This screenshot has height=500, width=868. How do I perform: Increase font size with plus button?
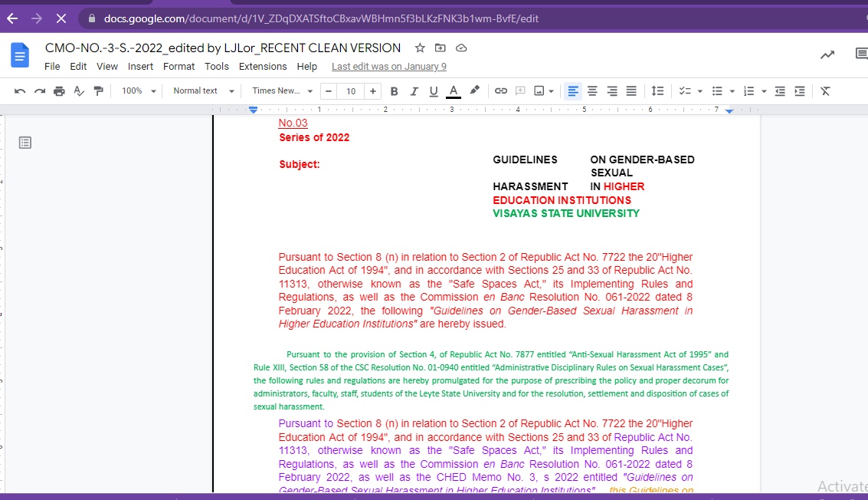373,91
